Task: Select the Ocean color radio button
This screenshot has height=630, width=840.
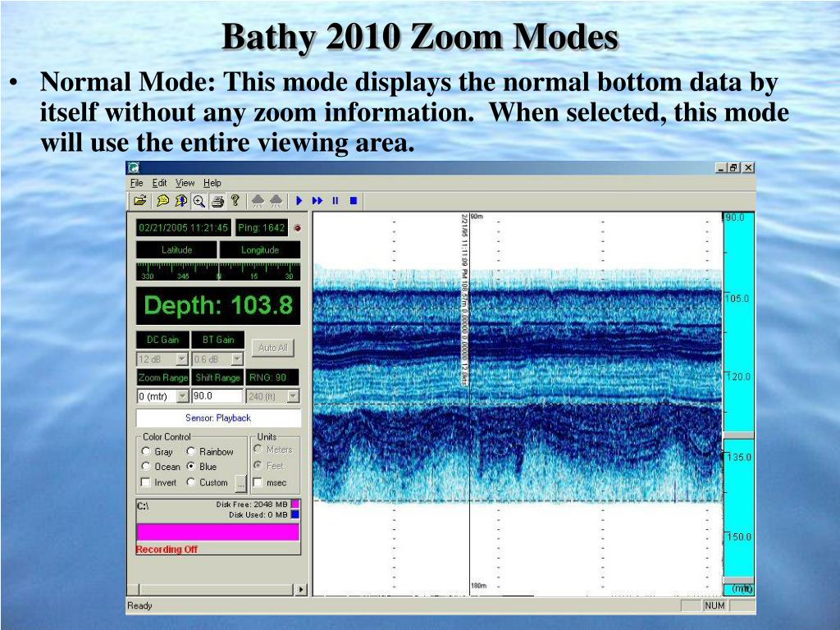Action: point(146,466)
